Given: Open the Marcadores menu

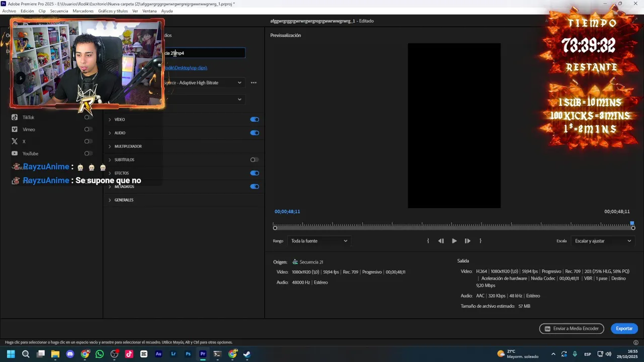Looking at the screenshot, I should click(83, 11).
